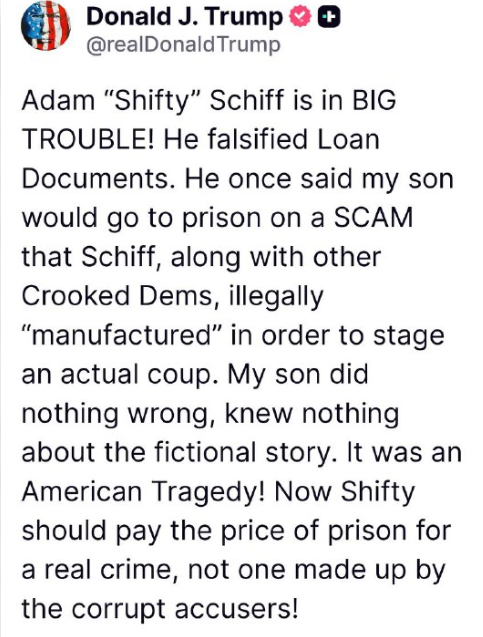This screenshot has width=483, height=637.
Task: Open Donald J. Trump display name
Action: (184, 17)
